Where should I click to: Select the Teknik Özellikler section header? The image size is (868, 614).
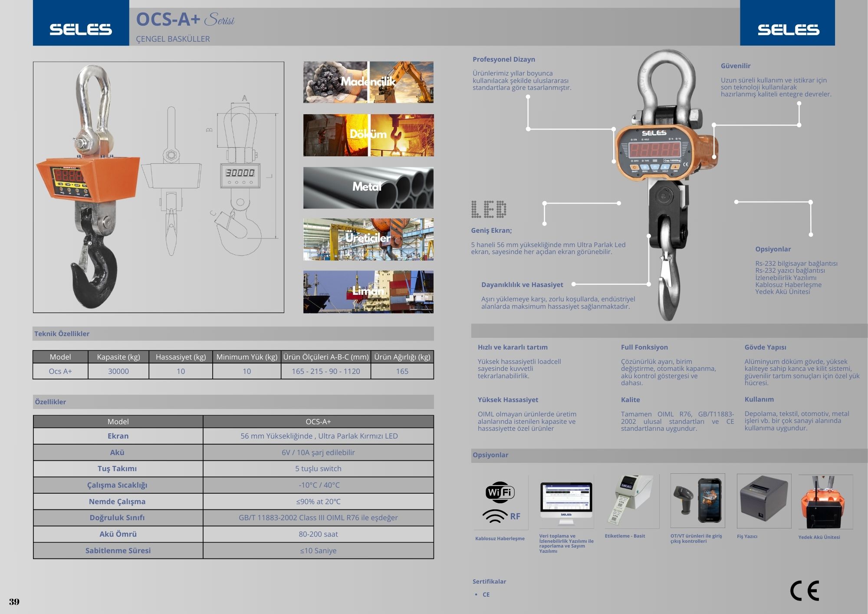(x=233, y=333)
